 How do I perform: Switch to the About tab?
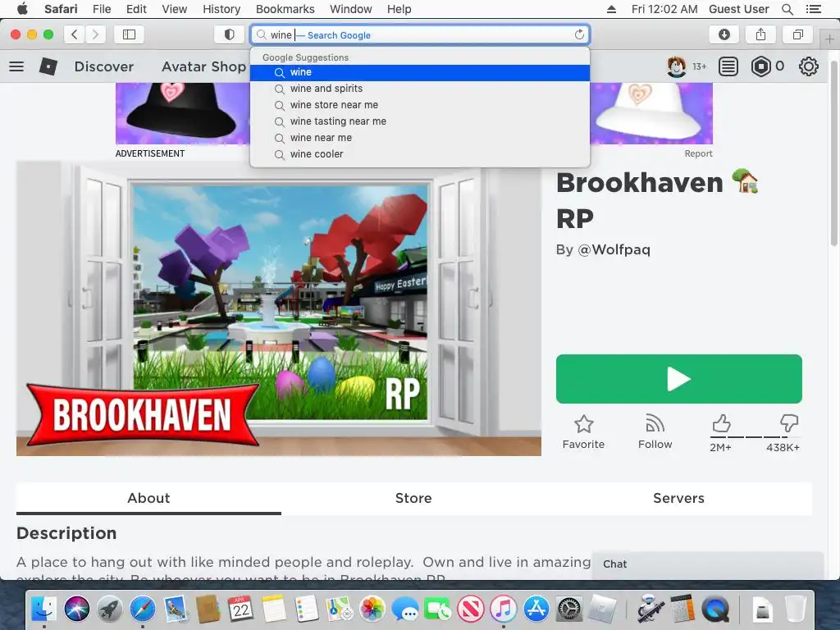[x=148, y=498]
